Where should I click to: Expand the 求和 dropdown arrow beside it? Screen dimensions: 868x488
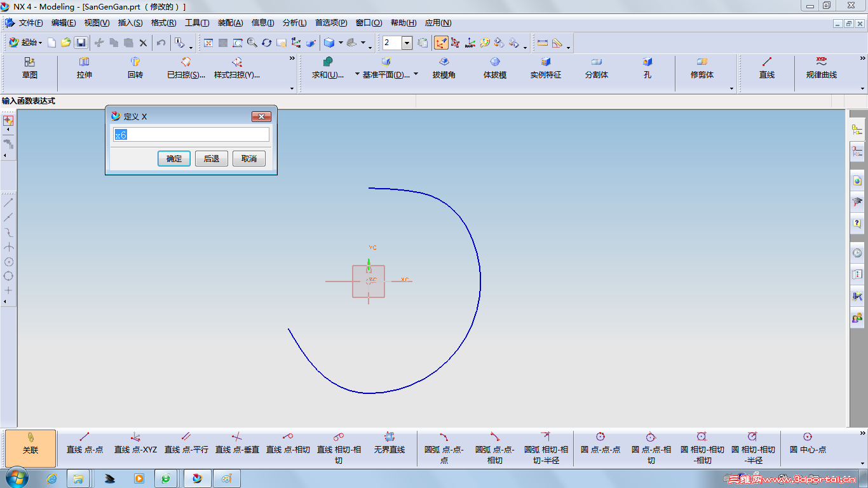click(x=357, y=74)
